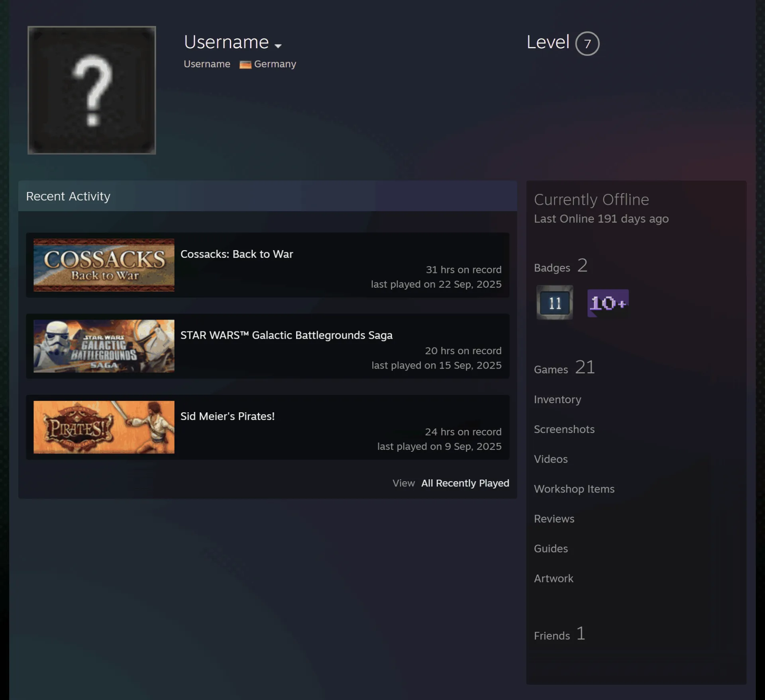
Task: Open the 10+ games badge icon
Action: tap(608, 303)
